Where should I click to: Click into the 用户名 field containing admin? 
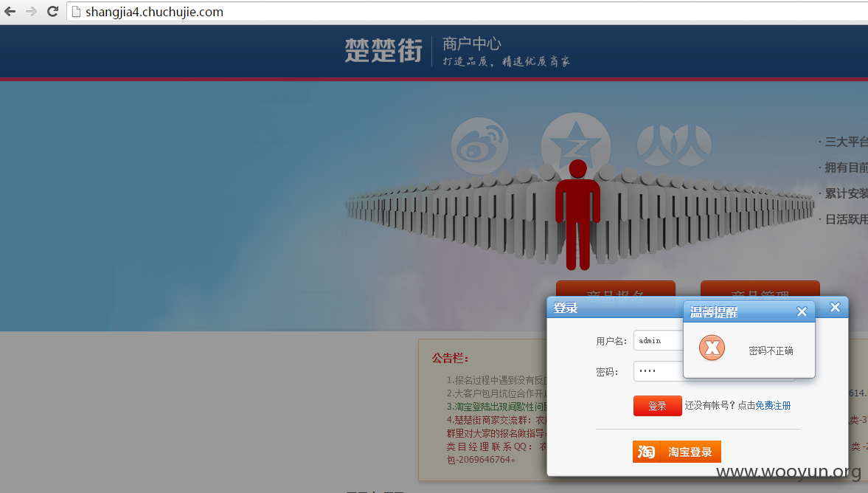pos(659,341)
